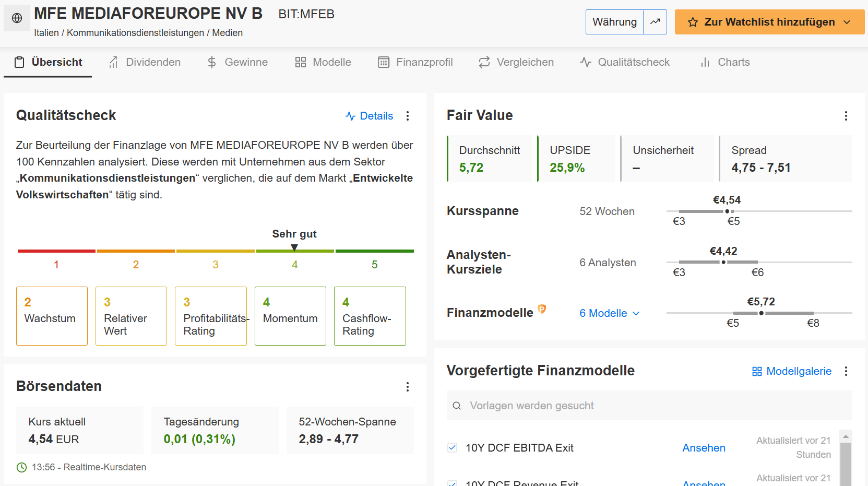
Task: Open the Vergleichen tab
Action: coord(516,62)
